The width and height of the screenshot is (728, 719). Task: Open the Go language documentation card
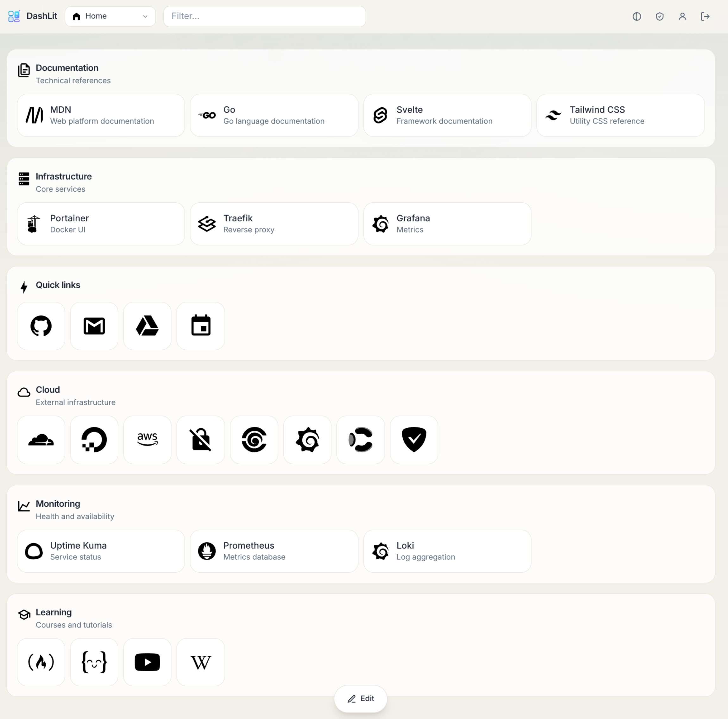pyautogui.click(x=274, y=115)
